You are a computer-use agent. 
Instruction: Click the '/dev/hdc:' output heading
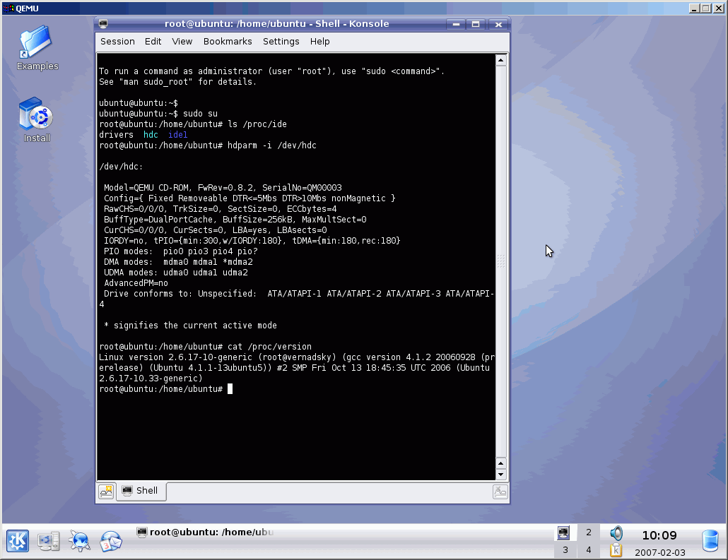coord(121,167)
